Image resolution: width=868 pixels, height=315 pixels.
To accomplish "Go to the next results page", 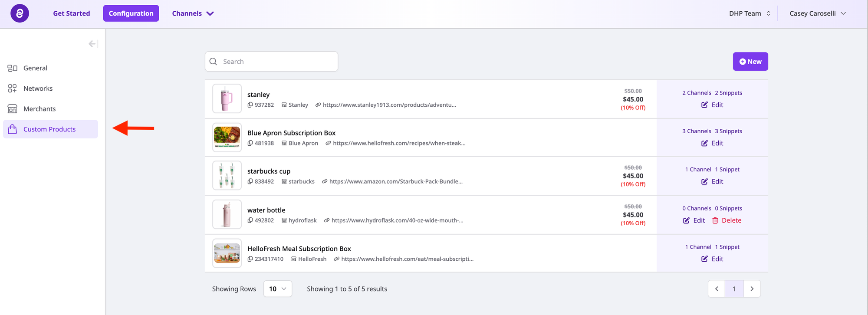I will click(x=752, y=289).
